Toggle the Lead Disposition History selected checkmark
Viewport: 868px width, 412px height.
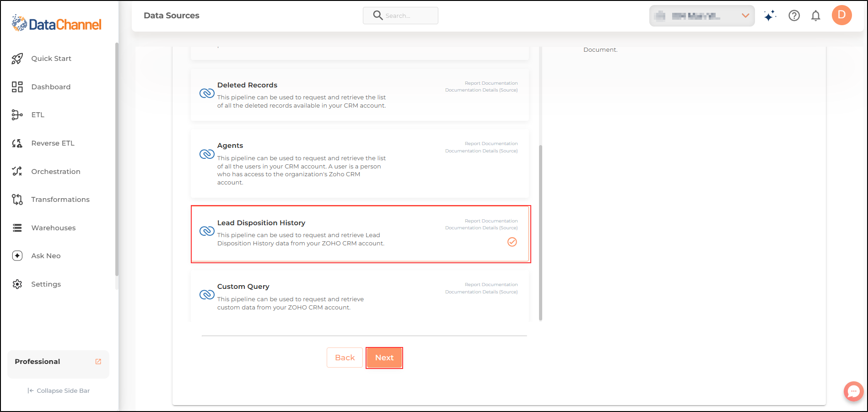(x=512, y=242)
